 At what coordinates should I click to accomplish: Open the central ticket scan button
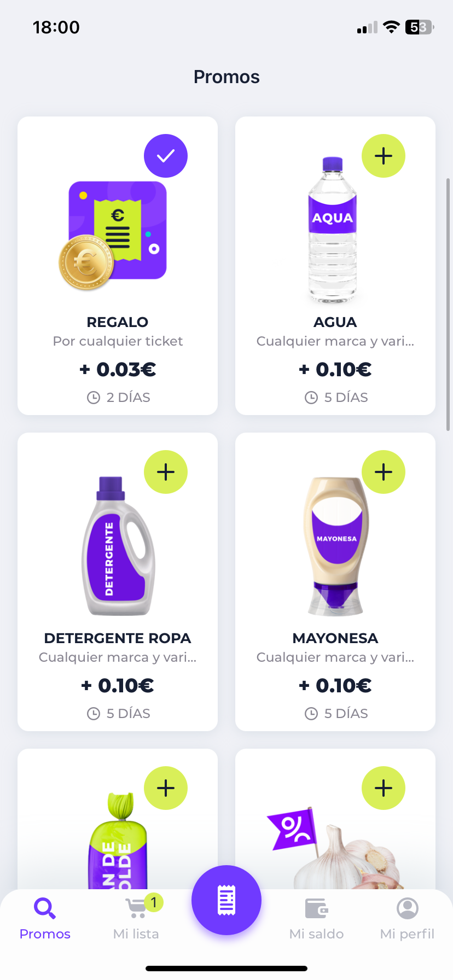(226, 900)
